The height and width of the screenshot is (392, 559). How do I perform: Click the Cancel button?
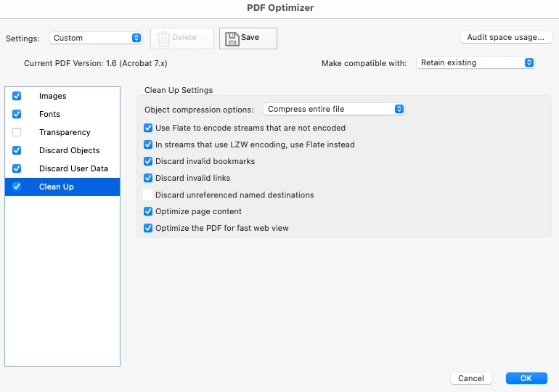click(x=471, y=378)
